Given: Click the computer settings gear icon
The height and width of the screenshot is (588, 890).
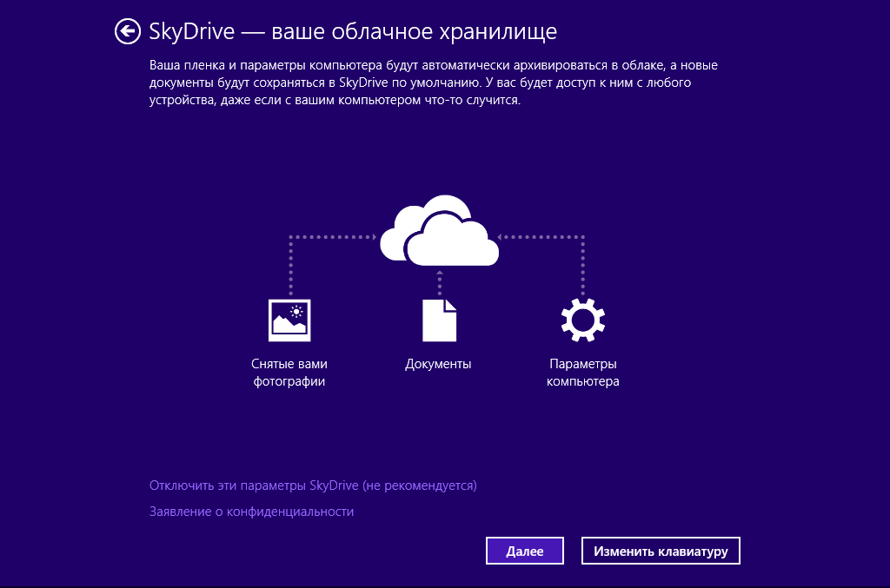Looking at the screenshot, I should (583, 320).
